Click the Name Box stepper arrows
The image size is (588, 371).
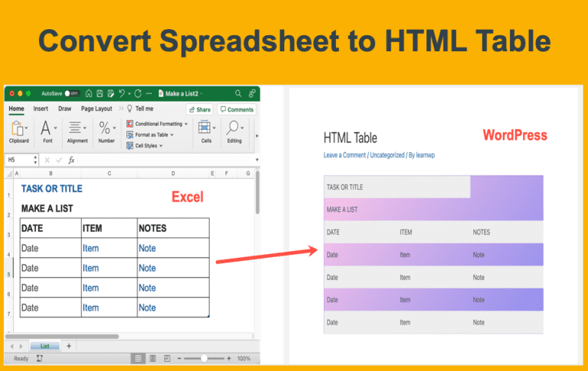35,160
